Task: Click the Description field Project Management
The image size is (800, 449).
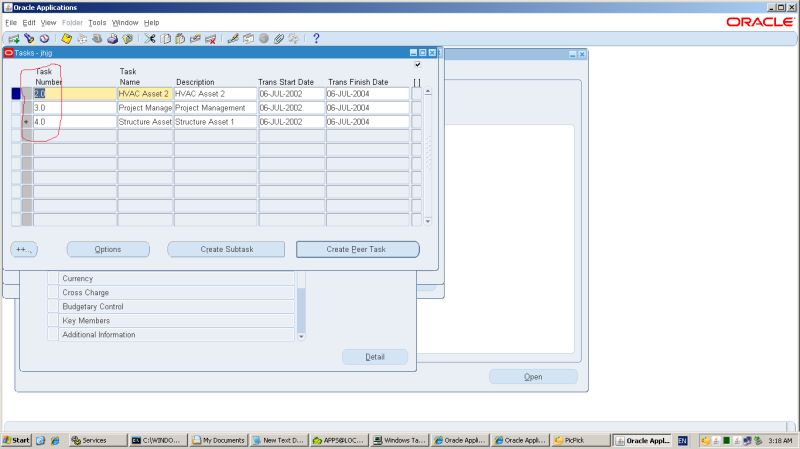Action: click(215, 108)
